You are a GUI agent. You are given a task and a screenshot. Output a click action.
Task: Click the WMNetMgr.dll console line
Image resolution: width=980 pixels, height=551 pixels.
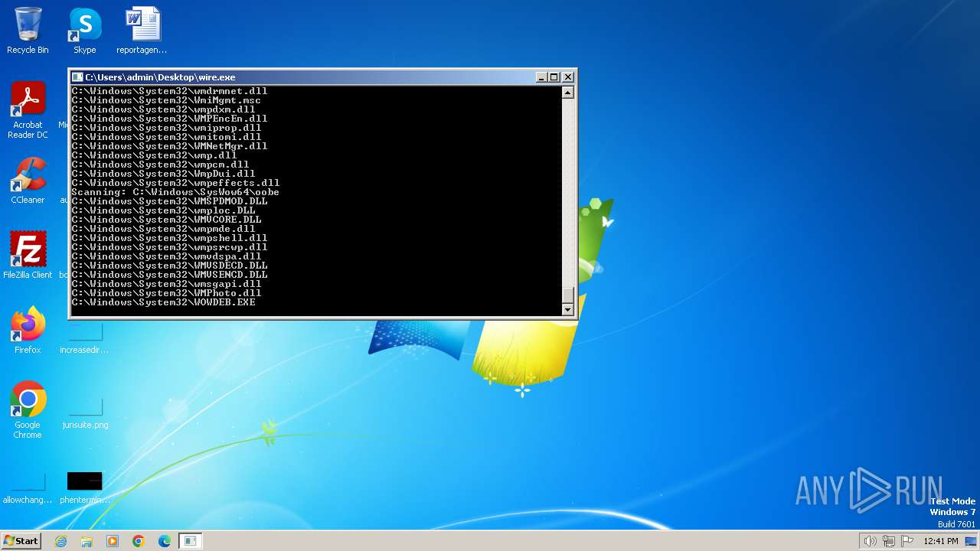coord(170,146)
